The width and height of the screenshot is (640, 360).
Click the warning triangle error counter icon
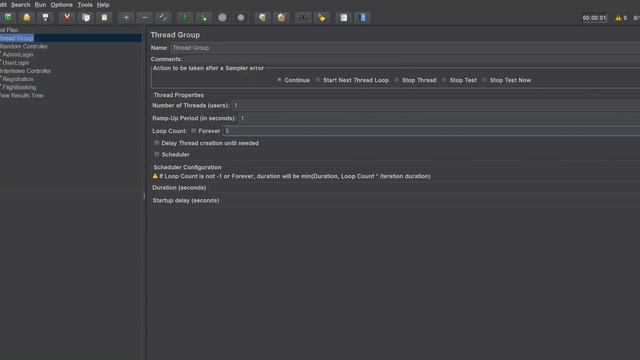618,18
